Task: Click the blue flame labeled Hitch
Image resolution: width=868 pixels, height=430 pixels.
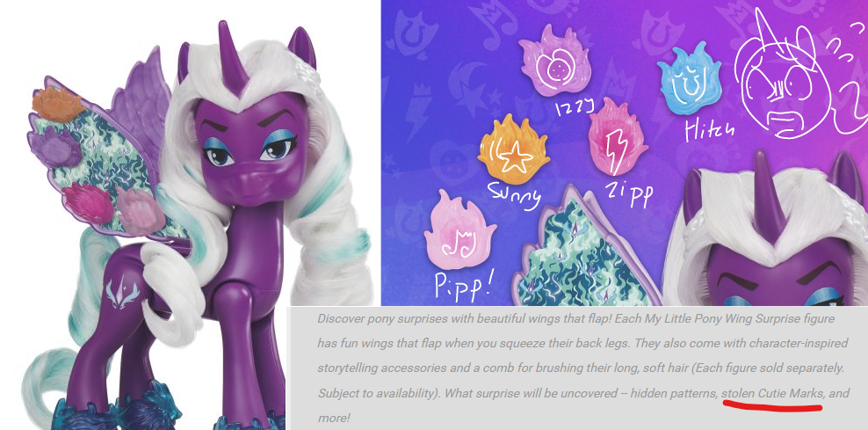Action: click(689, 78)
